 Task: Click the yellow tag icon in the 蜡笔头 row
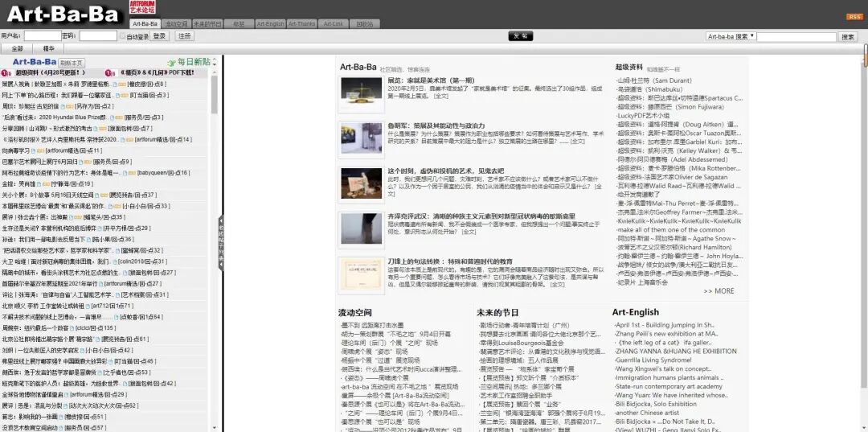[77, 217]
